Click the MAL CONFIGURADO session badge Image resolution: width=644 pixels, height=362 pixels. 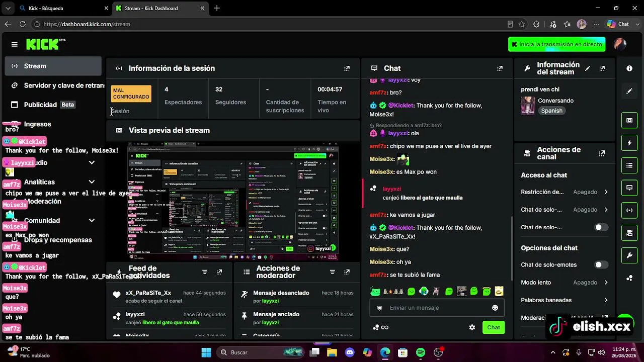coord(131,94)
